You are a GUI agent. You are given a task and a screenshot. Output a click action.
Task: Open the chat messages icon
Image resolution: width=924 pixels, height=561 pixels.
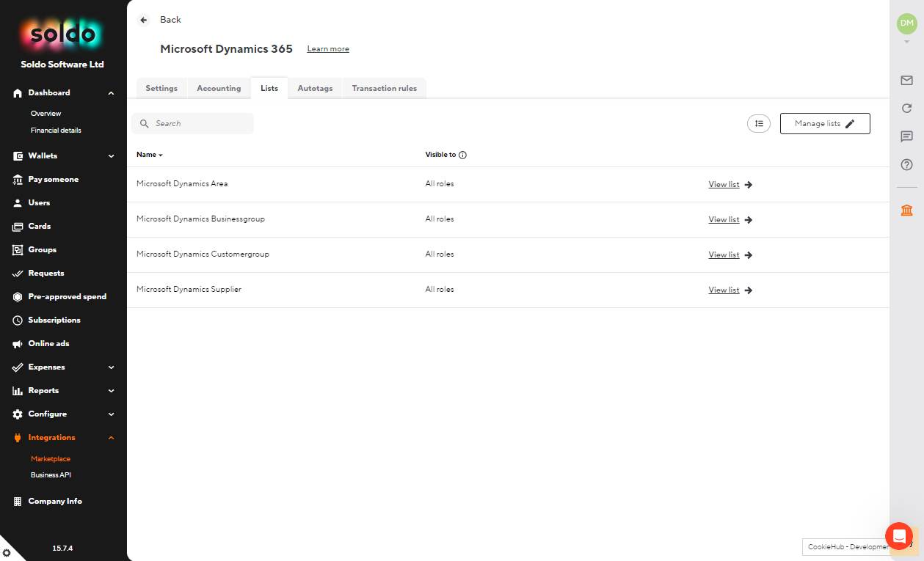click(x=906, y=136)
